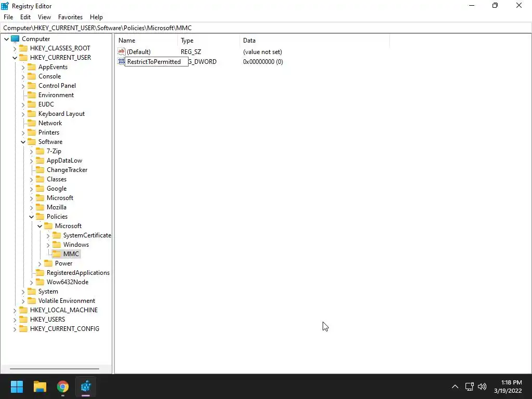The height and width of the screenshot is (399, 532).
Task: Click the Printers folder icon
Action: coord(32,132)
